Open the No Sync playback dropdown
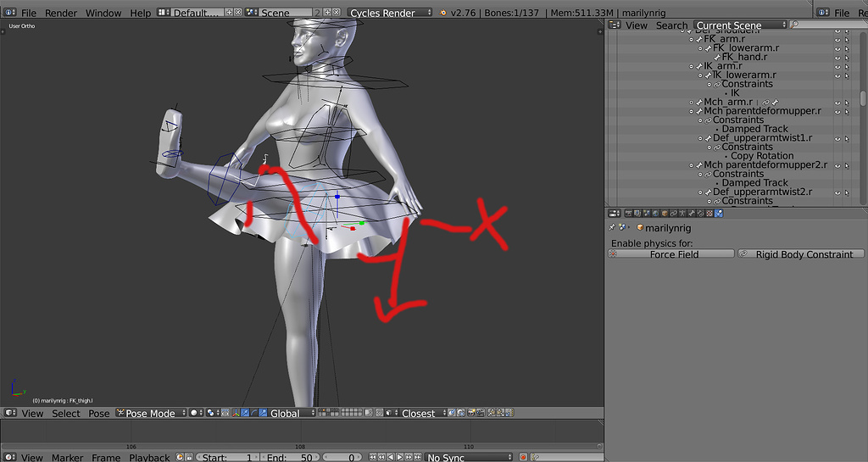Image resolution: width=868 pixels, height=462 pixels. pos(468,457)
